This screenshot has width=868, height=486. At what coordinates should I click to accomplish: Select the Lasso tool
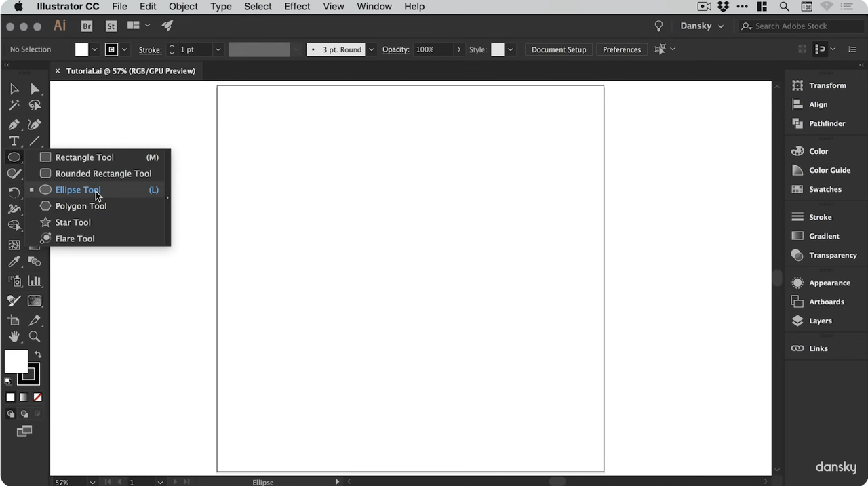[x=35, y=105]
